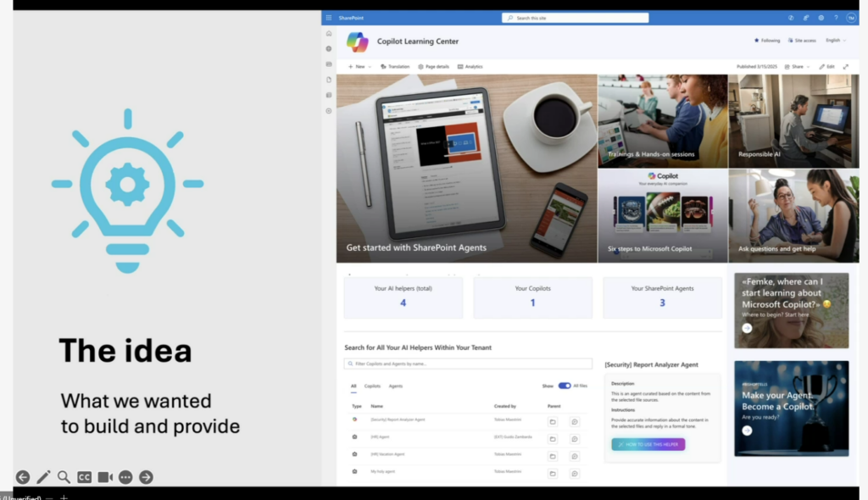
Task: Go to Home in left rail
Action: (329, 33)
